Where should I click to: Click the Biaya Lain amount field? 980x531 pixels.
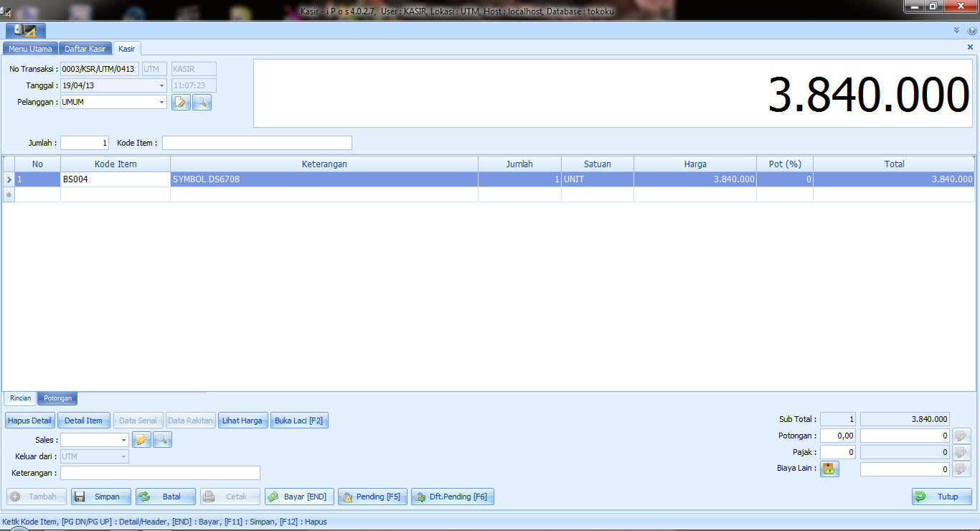point(905,469)
